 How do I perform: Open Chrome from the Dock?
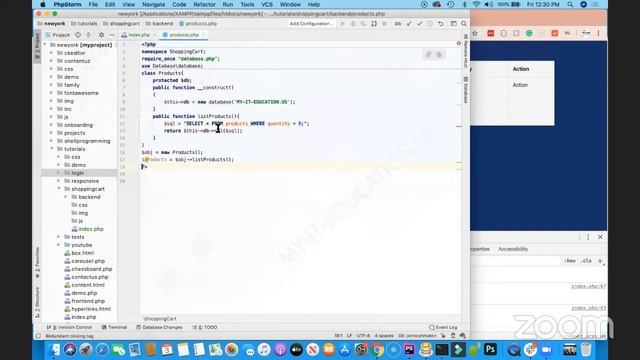(x=378, y=350)
